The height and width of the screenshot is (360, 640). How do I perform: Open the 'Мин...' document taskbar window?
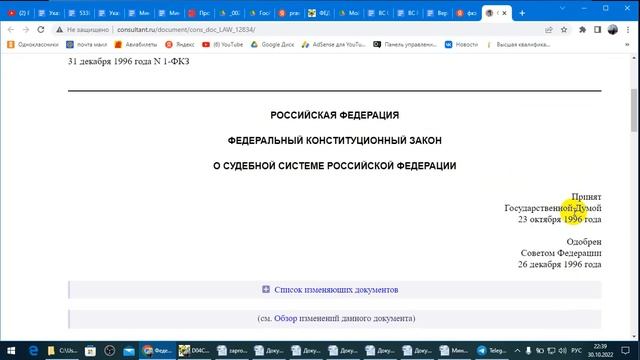coord(454,351)
